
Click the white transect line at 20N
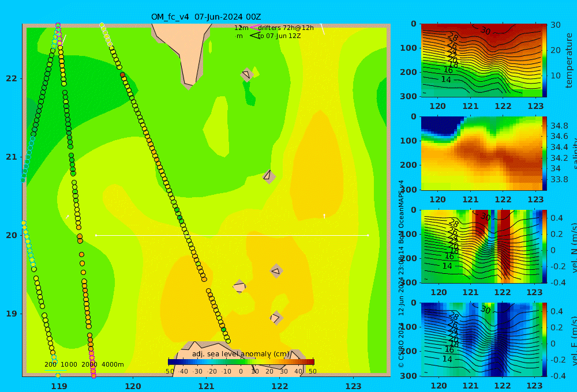tap(232, 235)
